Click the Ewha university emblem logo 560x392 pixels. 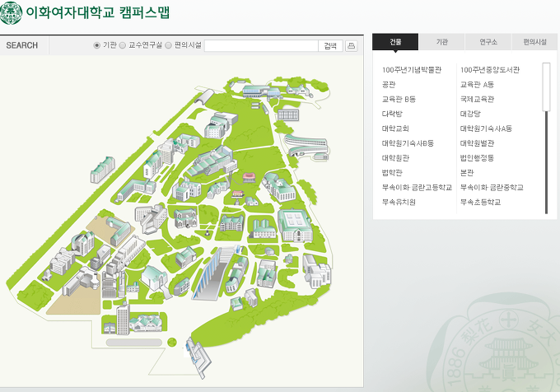11,12
